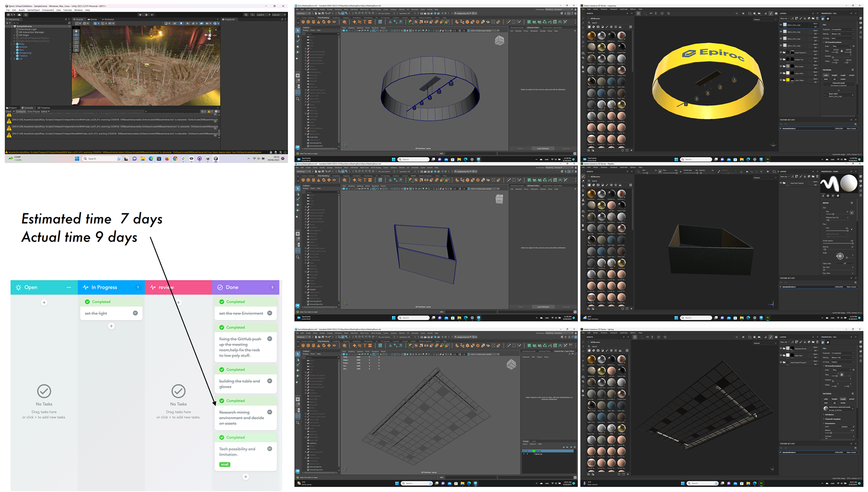Toggle the warnings filter showing 17 in the Console
The height and width of the screenshot is (492, 868).
[210, 112]
